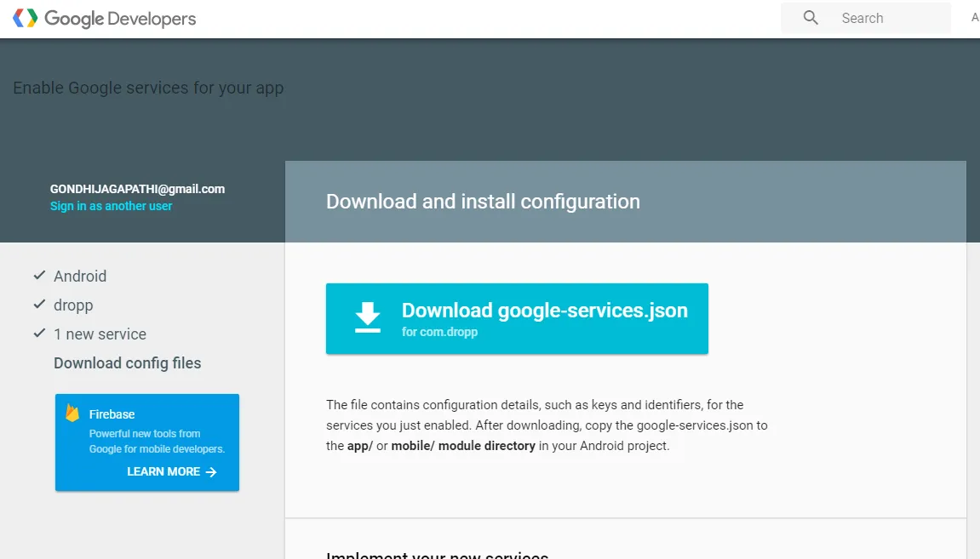
Task: Select the dropp step label
Action: (x=73, y=305)
